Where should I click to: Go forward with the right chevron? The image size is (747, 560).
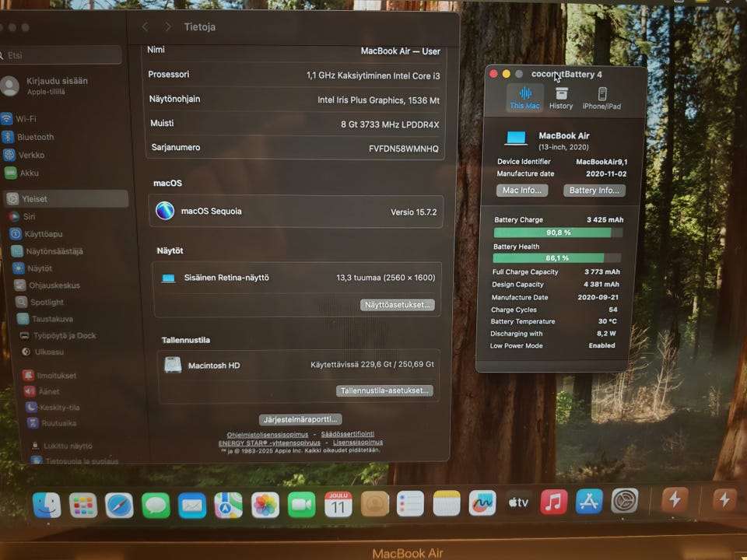point(168,27)
